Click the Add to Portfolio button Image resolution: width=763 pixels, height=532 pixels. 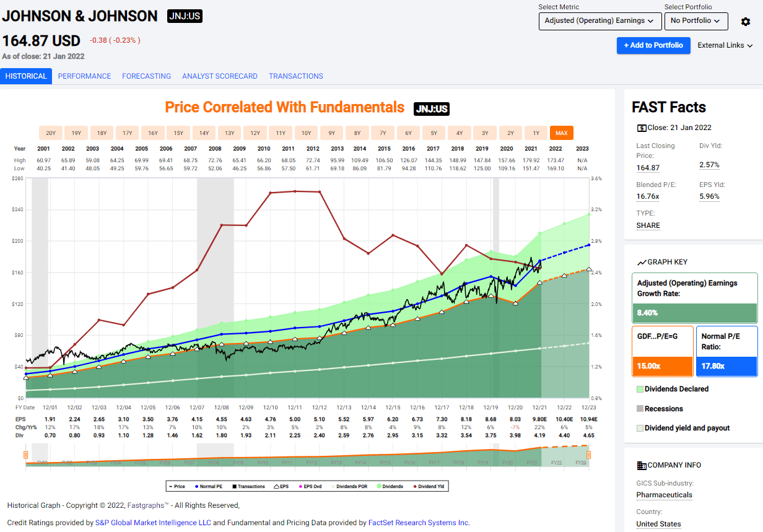pyautogui.click(x=653, y=45)
